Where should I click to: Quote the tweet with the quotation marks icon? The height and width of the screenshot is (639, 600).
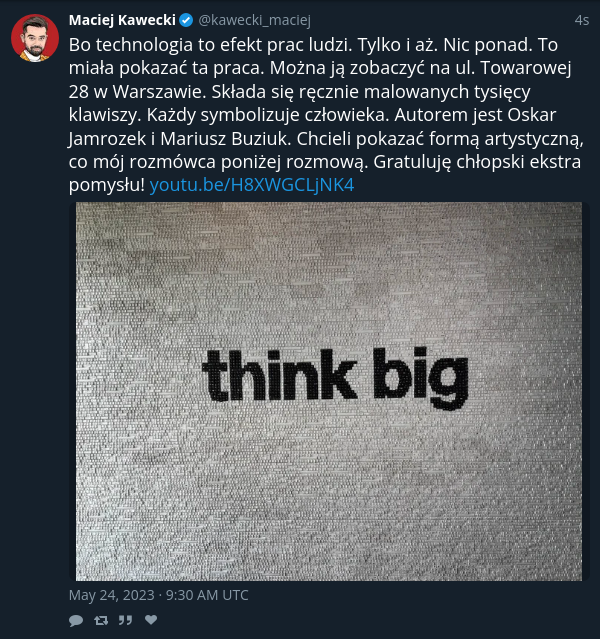pyautogui.click(x=125, y=620)
